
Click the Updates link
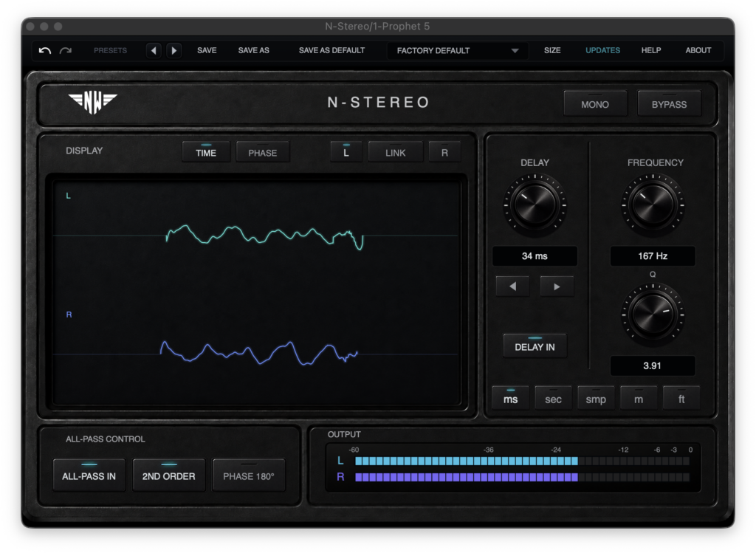602,50
